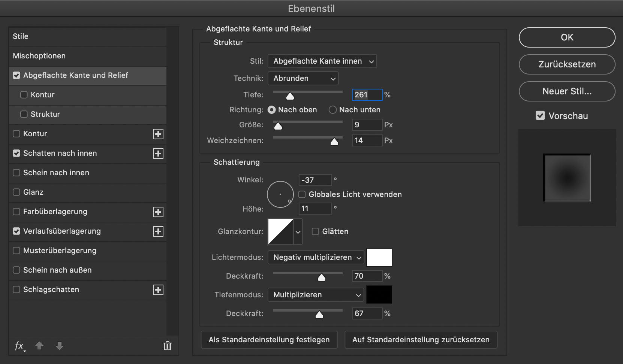
Task: Click the Tiefe slider handle
Action: tap(290, 96)
